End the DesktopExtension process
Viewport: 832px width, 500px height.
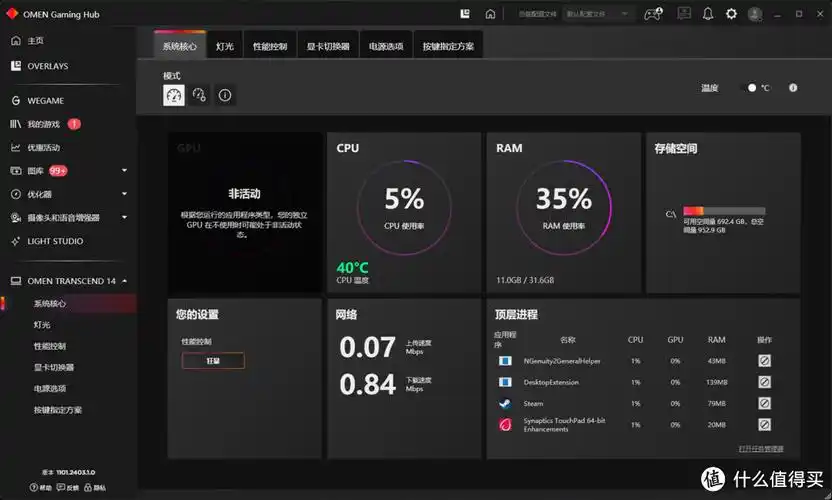pos(764,382)
